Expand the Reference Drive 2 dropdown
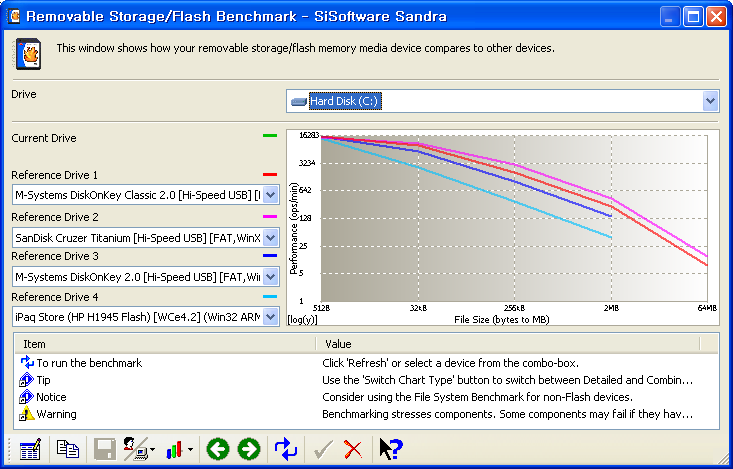733x469 pixels. 271,238
